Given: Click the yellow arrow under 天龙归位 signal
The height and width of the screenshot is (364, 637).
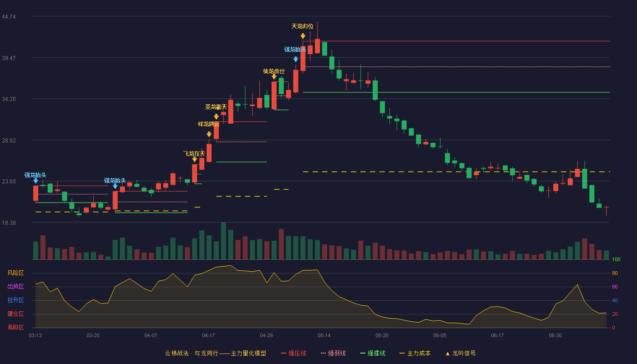Looking at the screenshot, I should tap(303, 36).
